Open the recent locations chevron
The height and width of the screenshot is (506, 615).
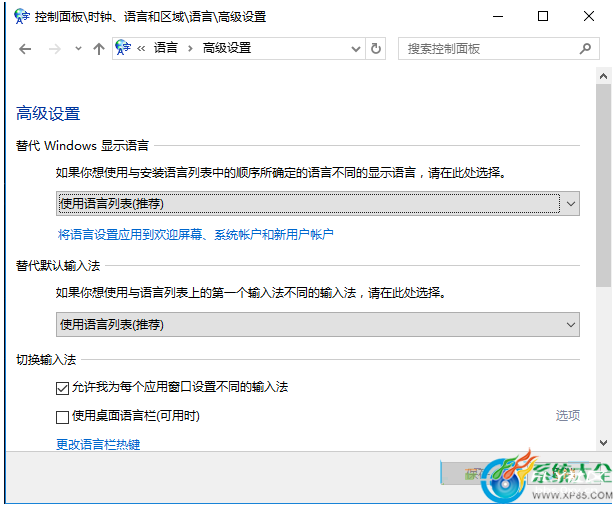click(x=78, y=49)
